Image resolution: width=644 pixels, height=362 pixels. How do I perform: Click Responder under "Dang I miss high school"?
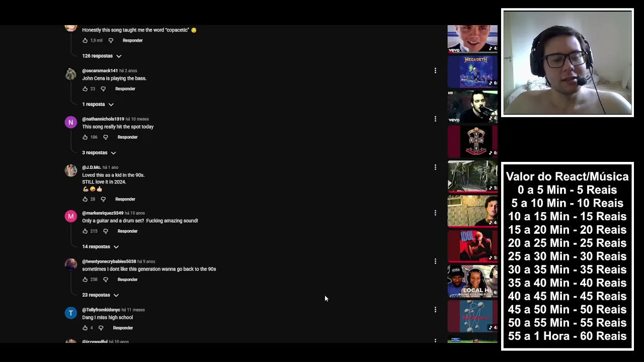pos(123,328)
